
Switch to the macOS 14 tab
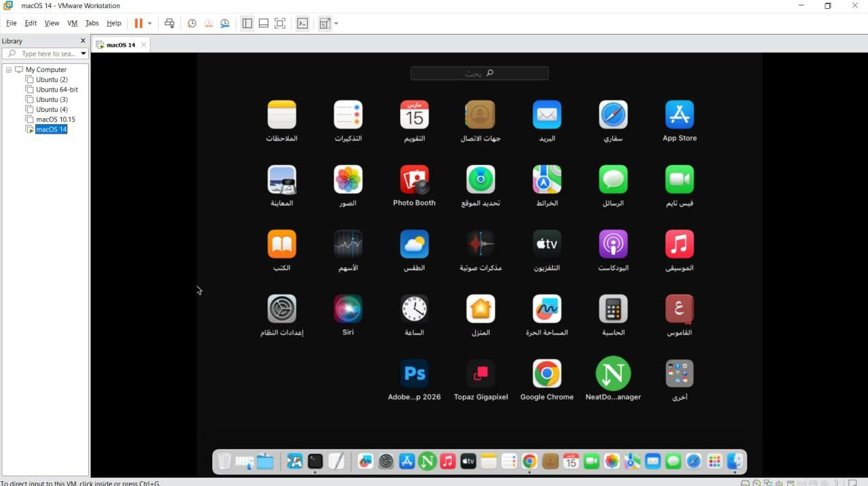120,45
